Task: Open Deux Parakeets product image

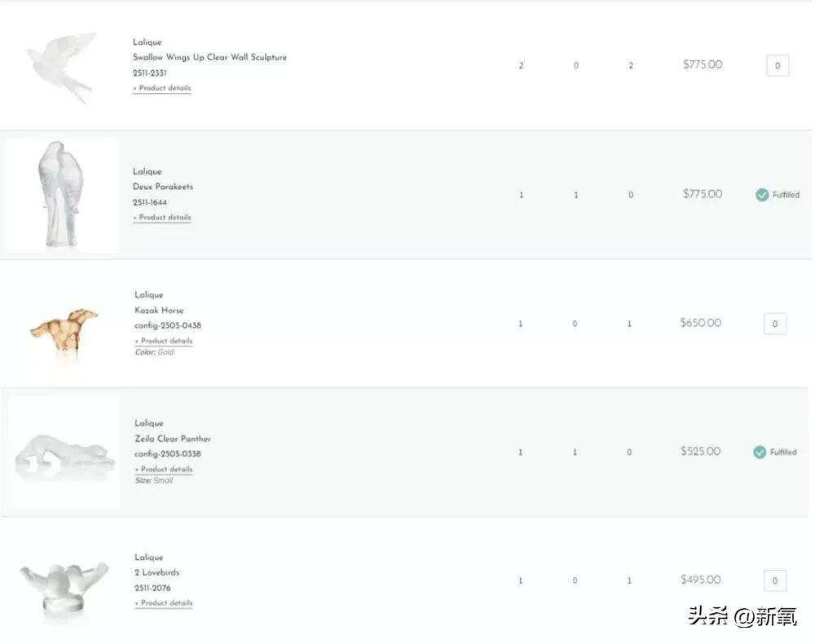Action: click(62, 196)
